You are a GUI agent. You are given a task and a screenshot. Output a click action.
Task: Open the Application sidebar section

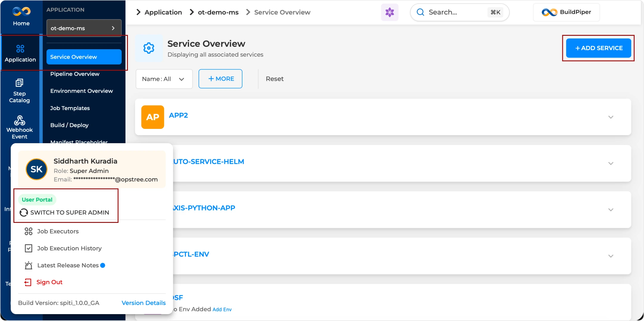coord(20,53)
